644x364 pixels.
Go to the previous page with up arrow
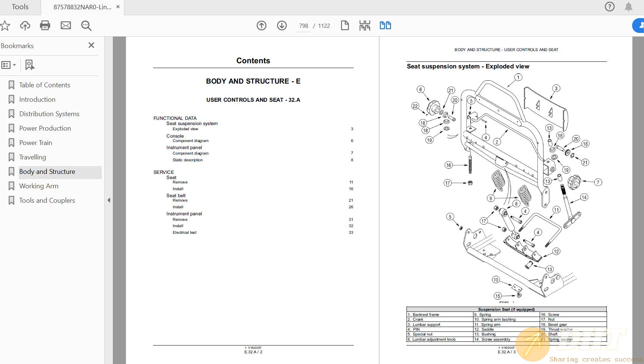(x=261, y=26)
